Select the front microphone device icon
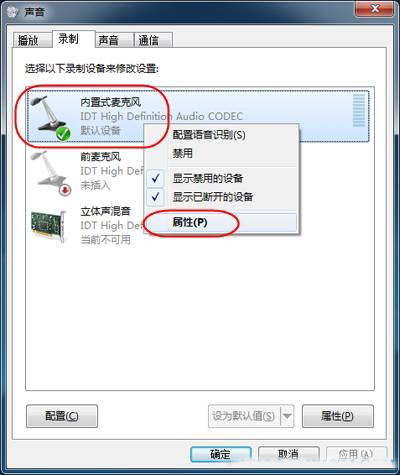 point(51,172)
